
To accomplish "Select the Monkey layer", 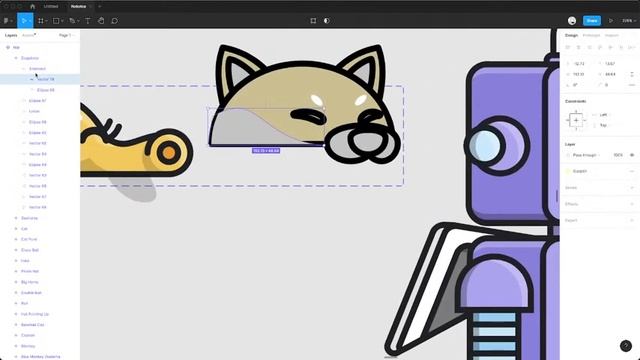I will click(x=28, y=346).
